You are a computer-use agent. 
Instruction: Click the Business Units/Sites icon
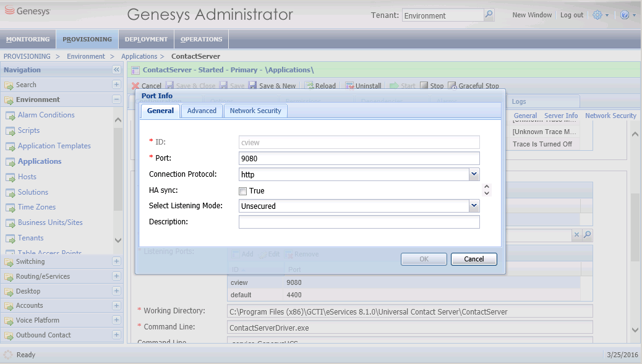(11, 223)
